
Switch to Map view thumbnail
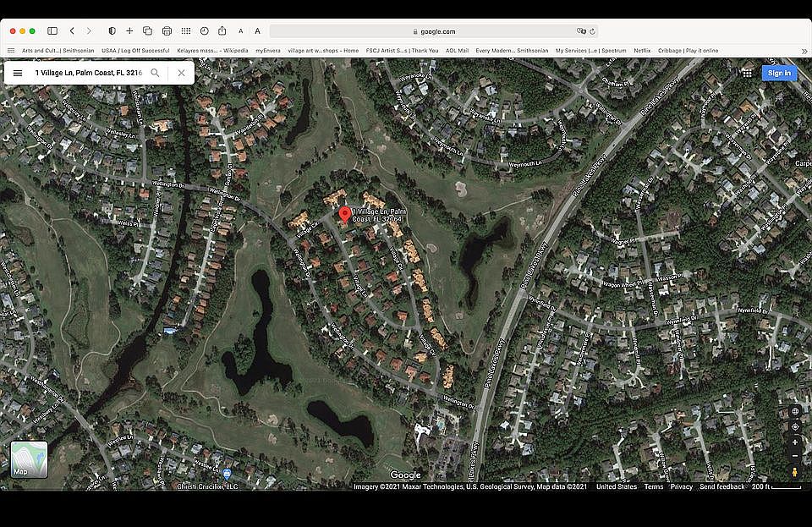pyautogui.click(x=29, y=459)
